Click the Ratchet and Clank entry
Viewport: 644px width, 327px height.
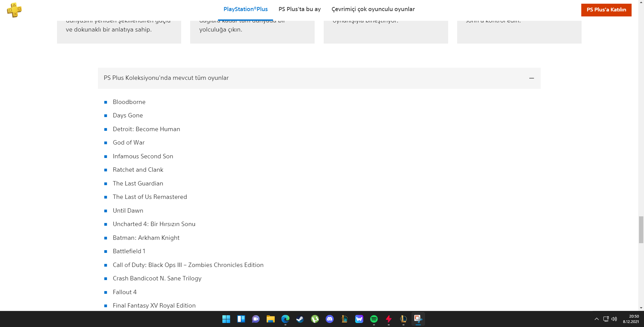click(138, 170)
